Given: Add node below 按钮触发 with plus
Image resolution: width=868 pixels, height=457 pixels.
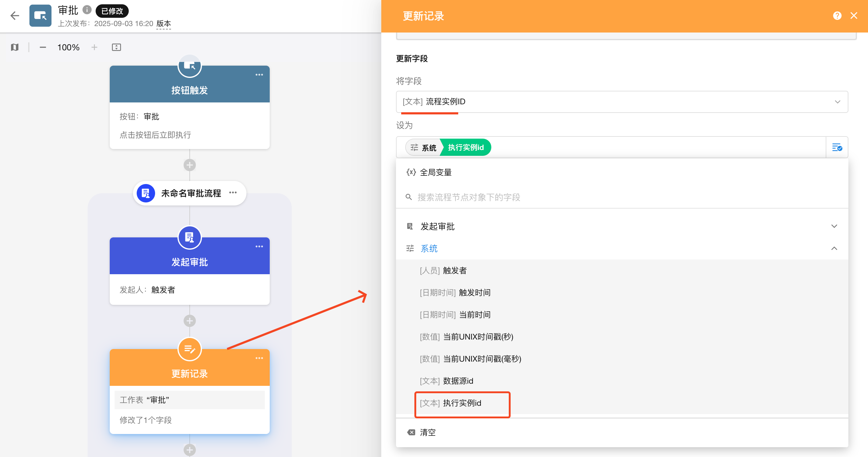Looking at the screenshot, I should point(190,165).
